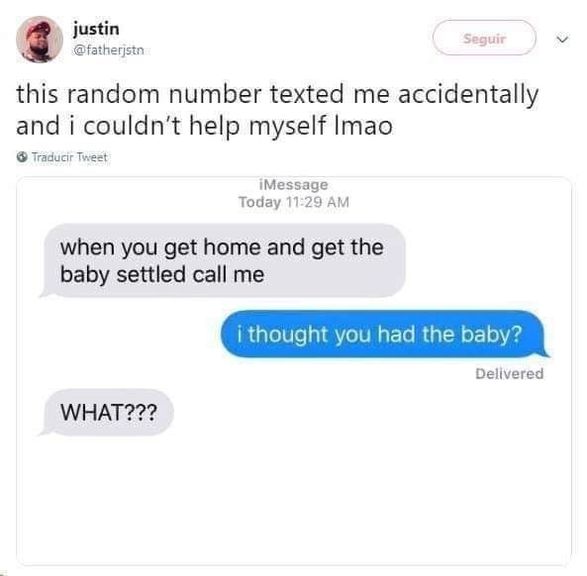The image size is (587, 576).
Task: Select the blue bubble i thought you had the baby
Action: (385, 334)
